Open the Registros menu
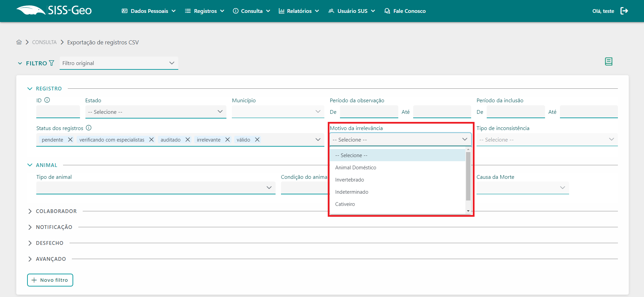 point(205,11)
